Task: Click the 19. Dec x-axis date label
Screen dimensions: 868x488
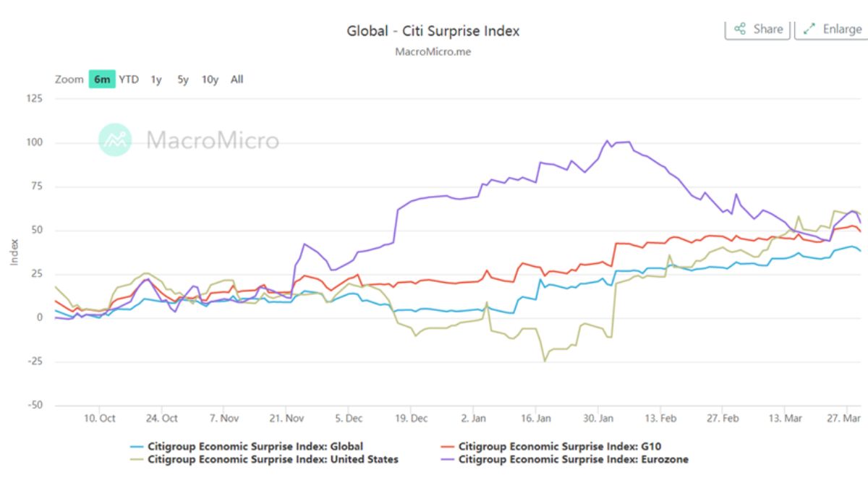Action: point(412,419)
